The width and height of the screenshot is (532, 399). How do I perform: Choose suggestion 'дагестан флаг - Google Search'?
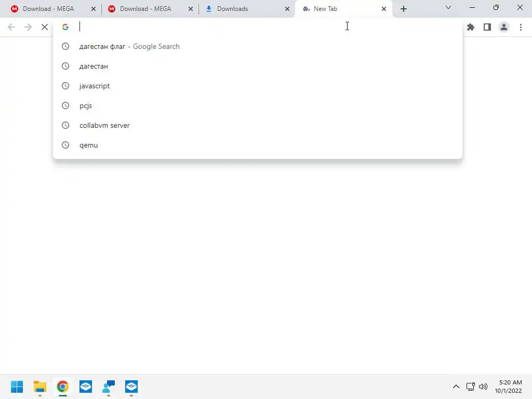[258, 46]
